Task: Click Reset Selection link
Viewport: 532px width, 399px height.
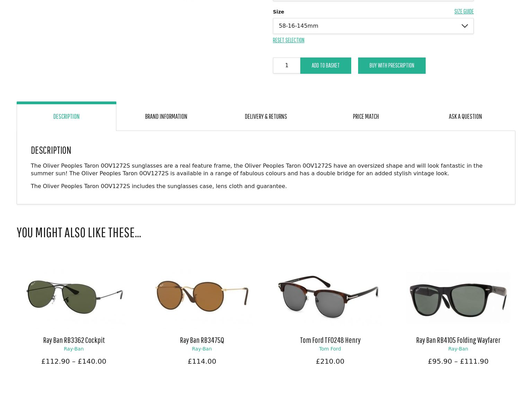Action: [x=289, y=40]
